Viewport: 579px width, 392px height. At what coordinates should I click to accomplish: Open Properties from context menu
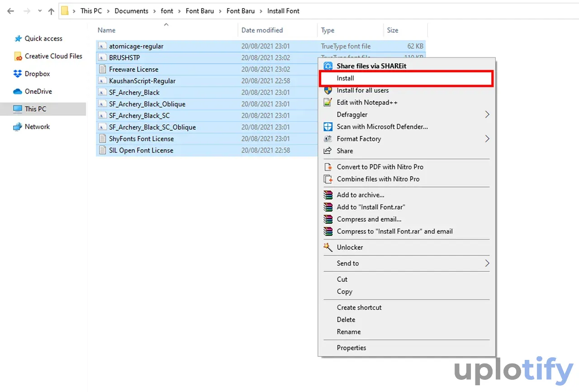[351, 348]
